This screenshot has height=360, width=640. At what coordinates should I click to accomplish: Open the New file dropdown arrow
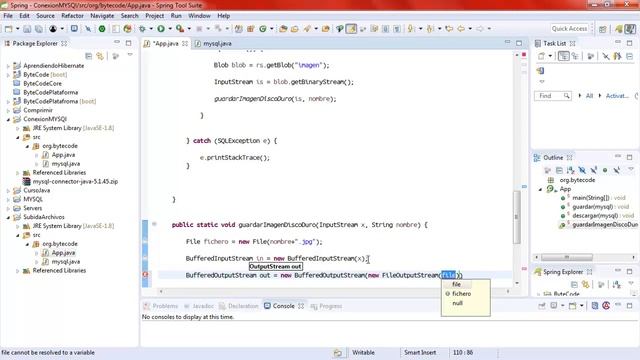[17, 29]
